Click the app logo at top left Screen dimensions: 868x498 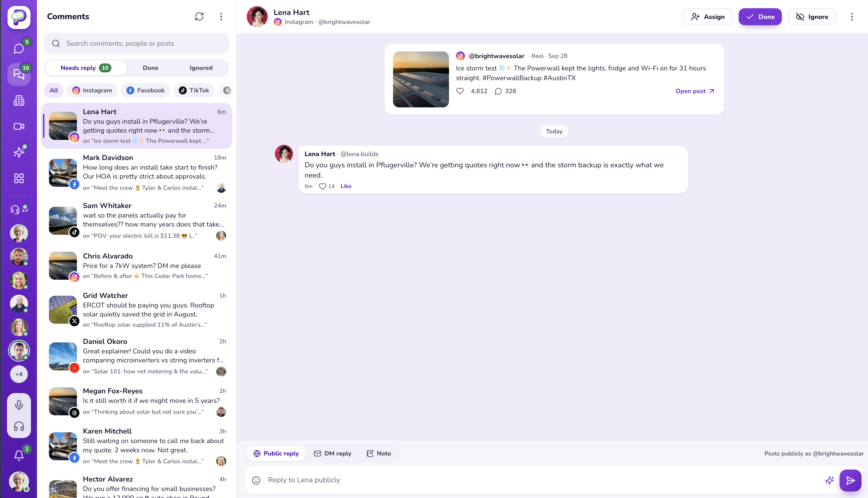coord(19,17)
